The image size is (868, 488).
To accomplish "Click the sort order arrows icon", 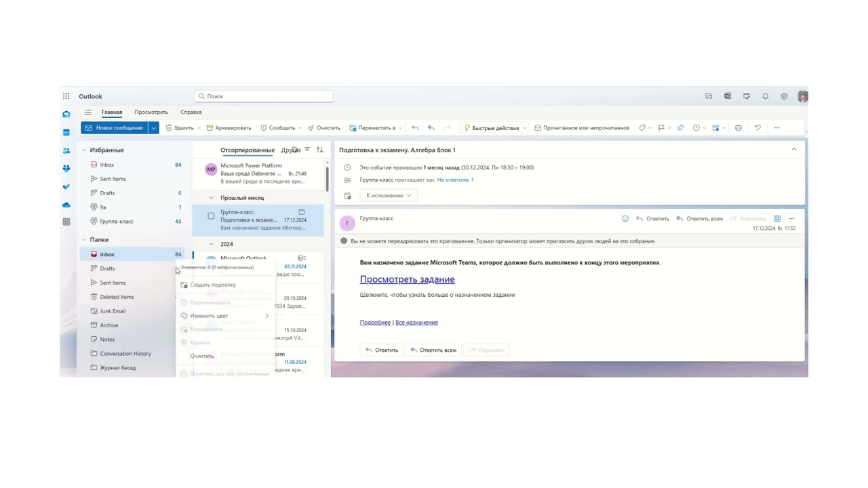I will [x=319, y=150].
